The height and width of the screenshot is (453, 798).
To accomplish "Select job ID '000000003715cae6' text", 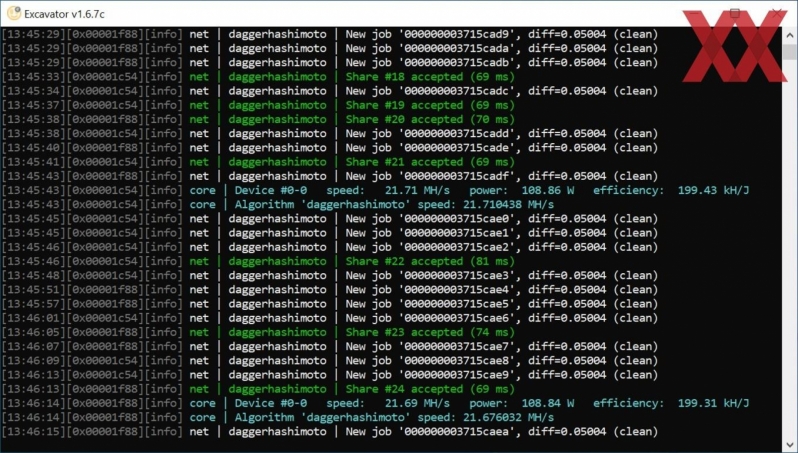I will click(x=461, y=318).
